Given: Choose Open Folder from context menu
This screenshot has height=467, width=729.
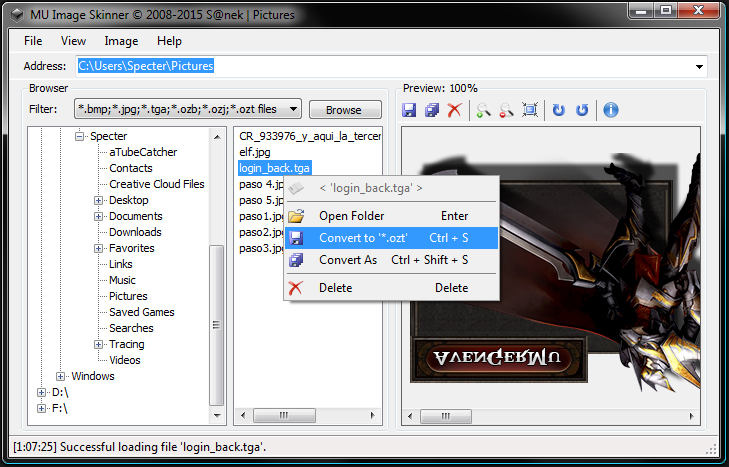Looking at the screenshot, I should pyautogui.click(x=391, y=216).
